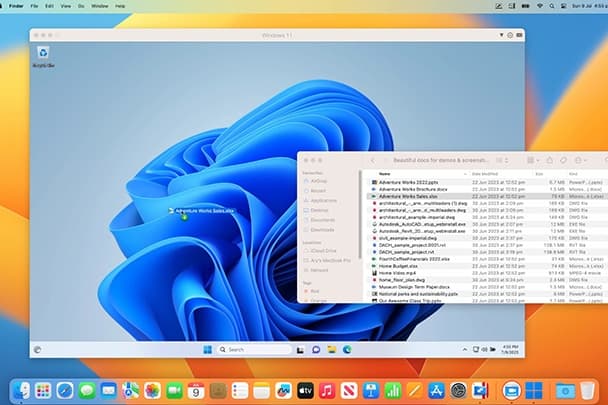Image resolution: width=608 pixels, height=405 pixels.
Task: Launch Safari from the Dock
Action: [x=65, y=391]
